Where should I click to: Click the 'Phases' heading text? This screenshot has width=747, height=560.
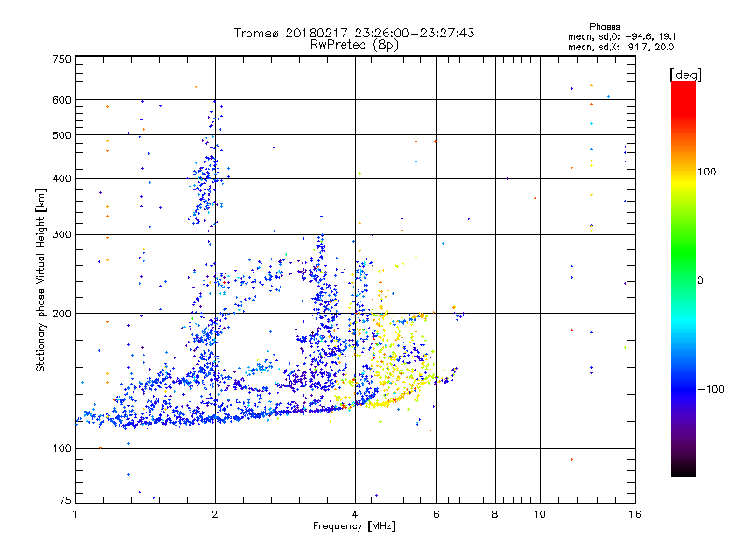point(604,27)
